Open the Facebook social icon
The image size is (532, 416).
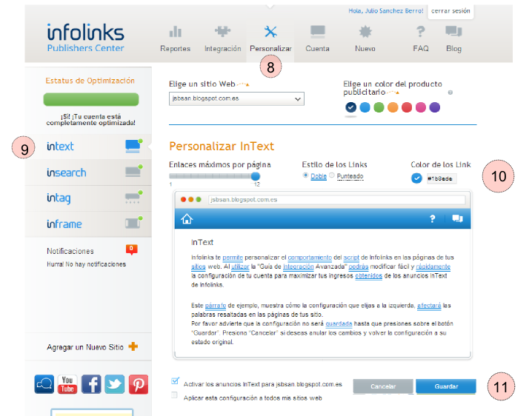pyautogui.click(x=91, y=384)
